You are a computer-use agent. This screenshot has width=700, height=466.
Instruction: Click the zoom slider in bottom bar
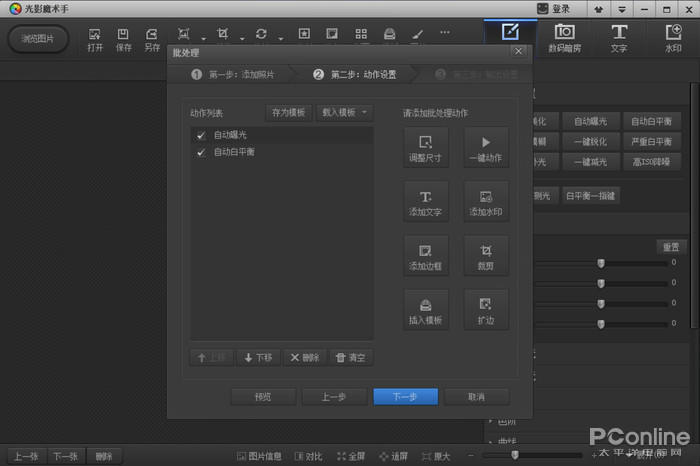tap(515, 456)
